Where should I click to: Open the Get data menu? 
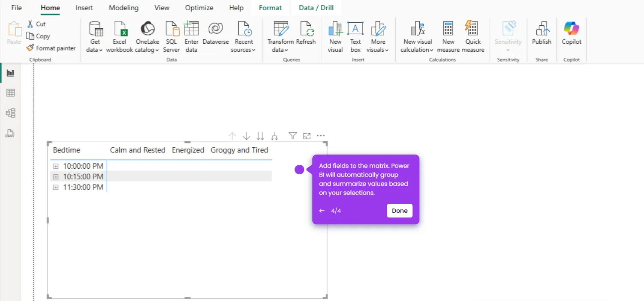click(95, 37)
